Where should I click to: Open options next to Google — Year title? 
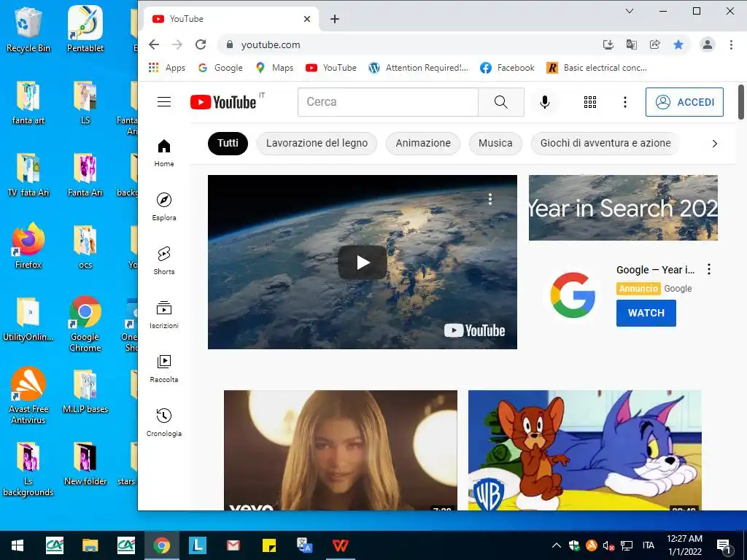709,270
